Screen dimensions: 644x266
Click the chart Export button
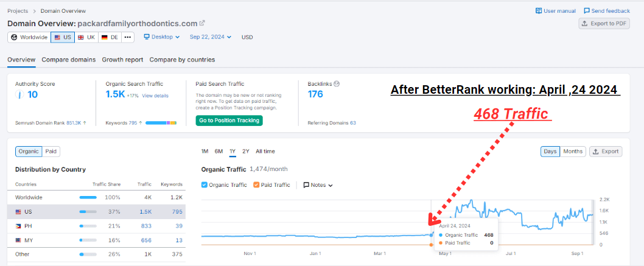click(606, 152)
